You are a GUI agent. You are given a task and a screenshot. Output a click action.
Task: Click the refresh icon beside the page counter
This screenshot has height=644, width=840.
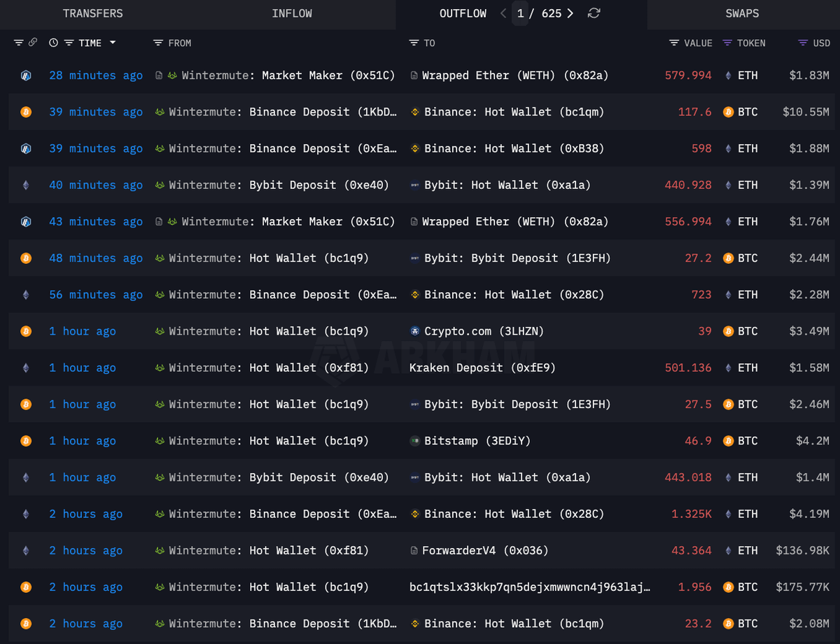click(594, 13)
